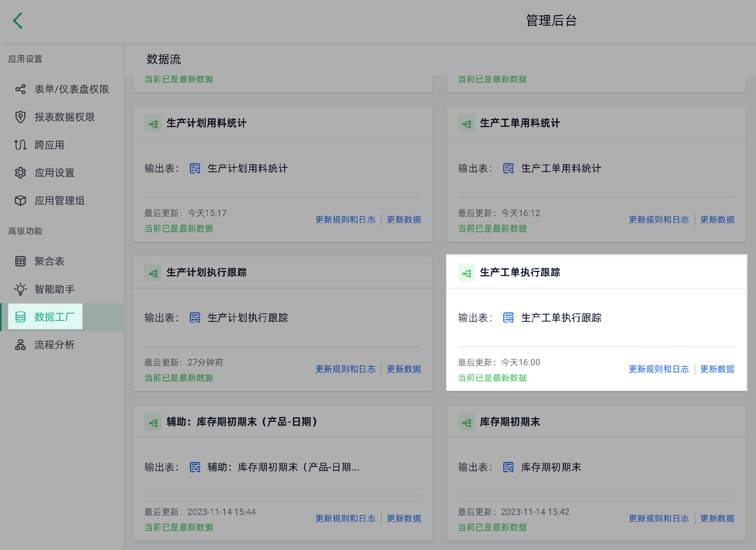Open 更新规则和日志 for 生产工单执行跟踪

(659, 369)
